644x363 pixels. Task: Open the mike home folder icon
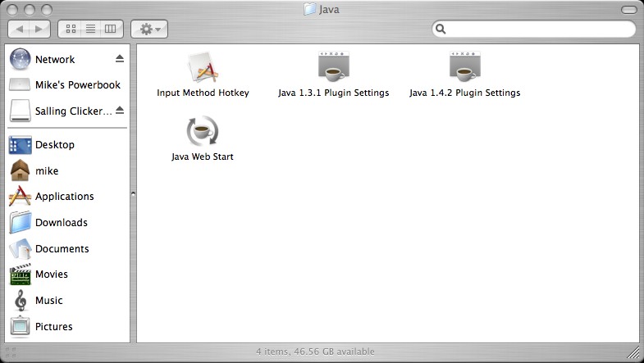click(x=21, y=170)
